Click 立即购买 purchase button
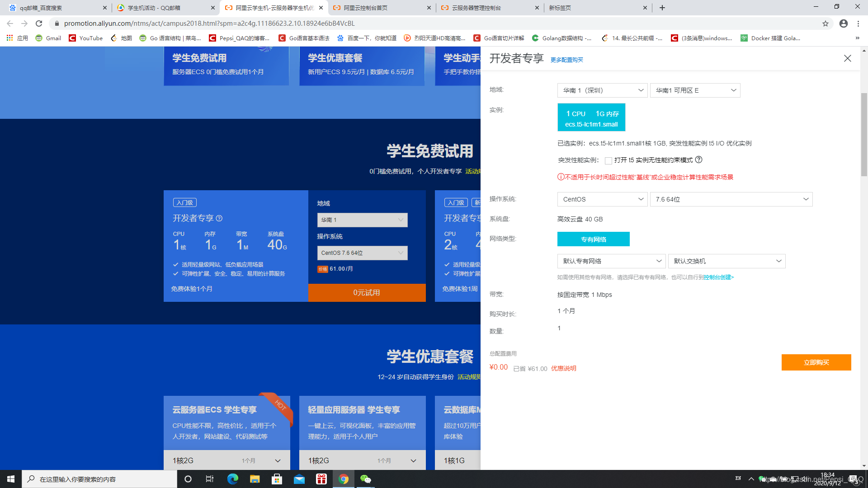Image resolution: width=868 pixels, height=488 pixels. [816, 362]
